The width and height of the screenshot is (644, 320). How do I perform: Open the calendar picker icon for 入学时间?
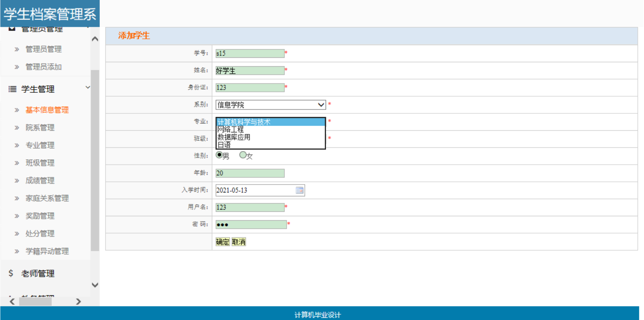pos(299,190)
